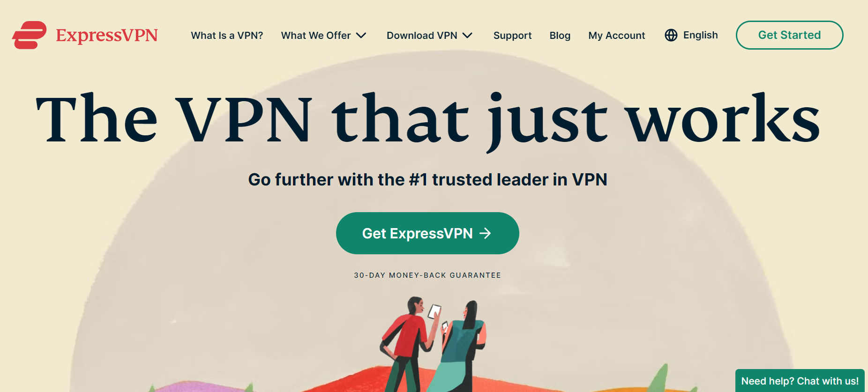
Task: Open the Support menu item
Action: point(512,36)
